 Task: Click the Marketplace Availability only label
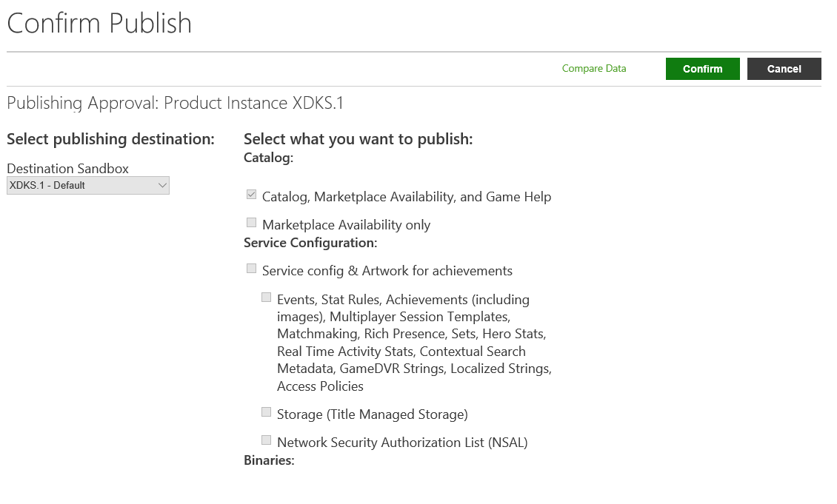click(x=346, y=225)
